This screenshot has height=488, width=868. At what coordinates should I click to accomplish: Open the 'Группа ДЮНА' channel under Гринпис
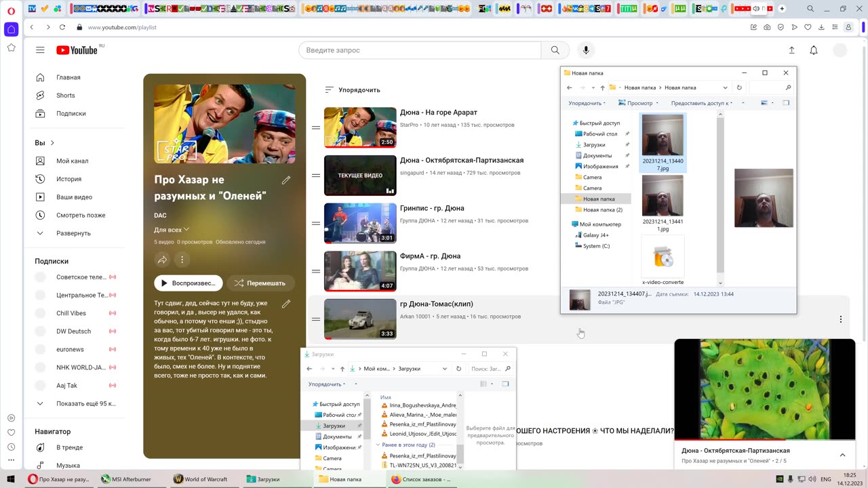[x=418, y=221]
